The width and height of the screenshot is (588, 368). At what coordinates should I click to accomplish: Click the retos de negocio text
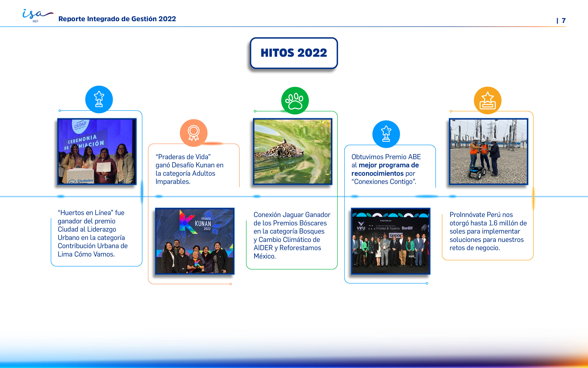pos(474,247)
